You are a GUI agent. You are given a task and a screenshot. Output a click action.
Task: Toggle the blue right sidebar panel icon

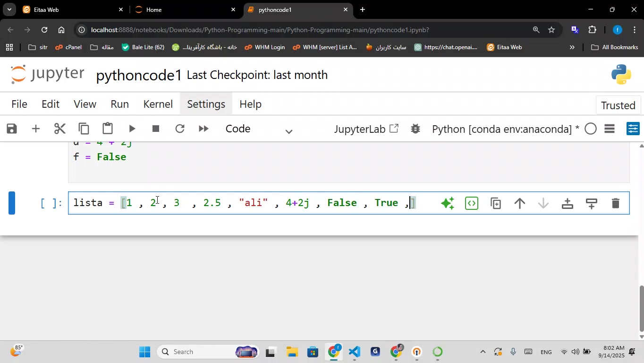[633, 129]
